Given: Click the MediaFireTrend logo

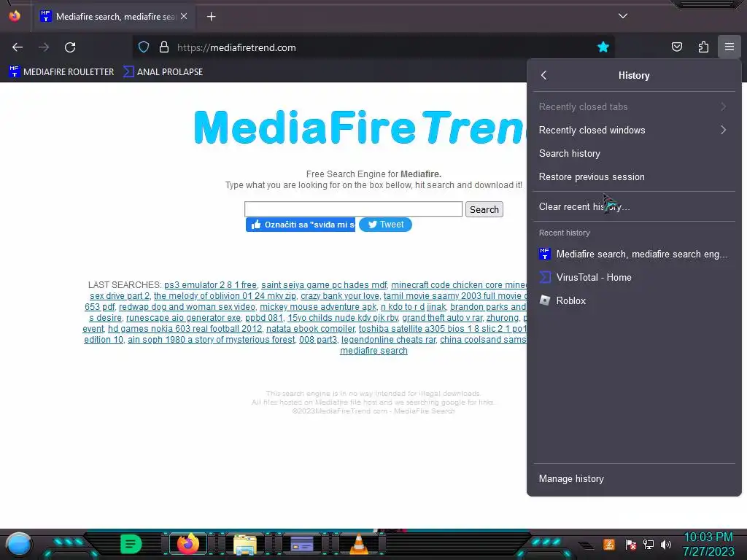Looking at the screenshot, I should 360,128.
